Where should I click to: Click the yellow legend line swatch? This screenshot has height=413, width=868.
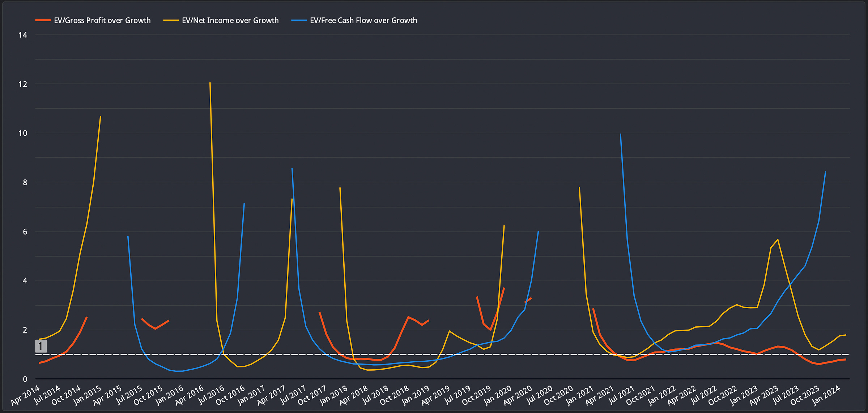tap(171, 21)
